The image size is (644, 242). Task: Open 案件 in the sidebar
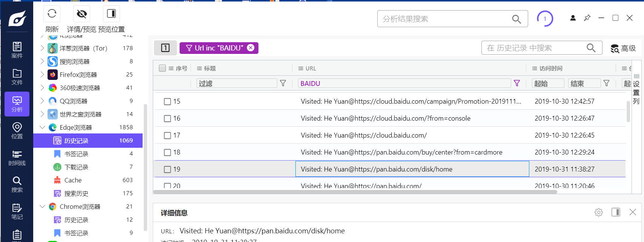(x=17, y=50)
